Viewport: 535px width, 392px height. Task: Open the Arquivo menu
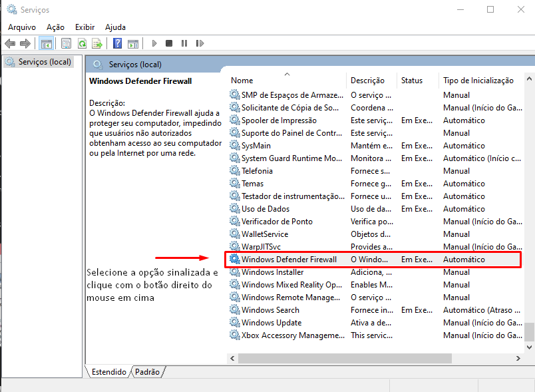tap(22, 27)
